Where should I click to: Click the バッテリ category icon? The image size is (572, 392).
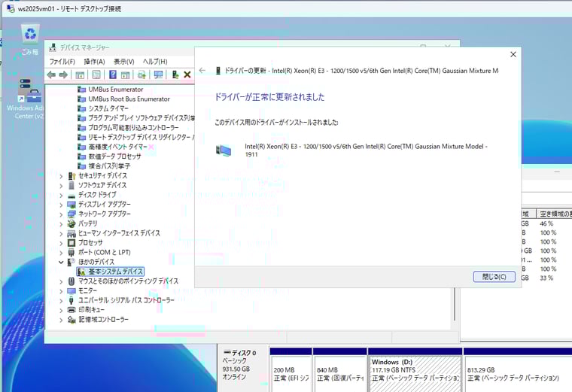pos(71,223)
